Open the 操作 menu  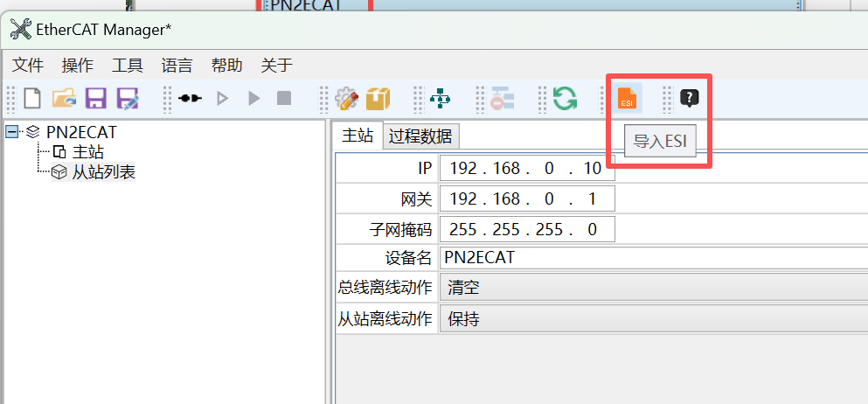click(78, 66)
